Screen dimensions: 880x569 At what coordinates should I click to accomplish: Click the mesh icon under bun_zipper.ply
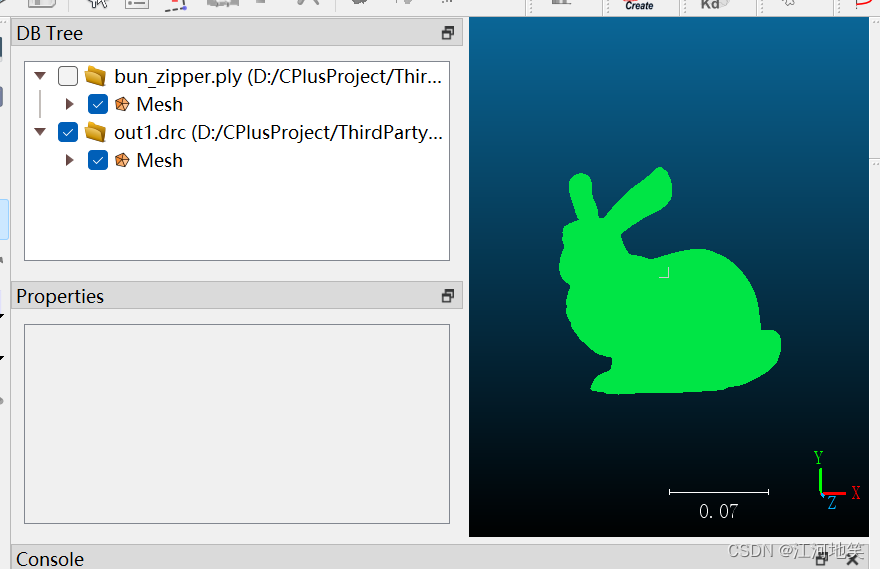(122, 104)
